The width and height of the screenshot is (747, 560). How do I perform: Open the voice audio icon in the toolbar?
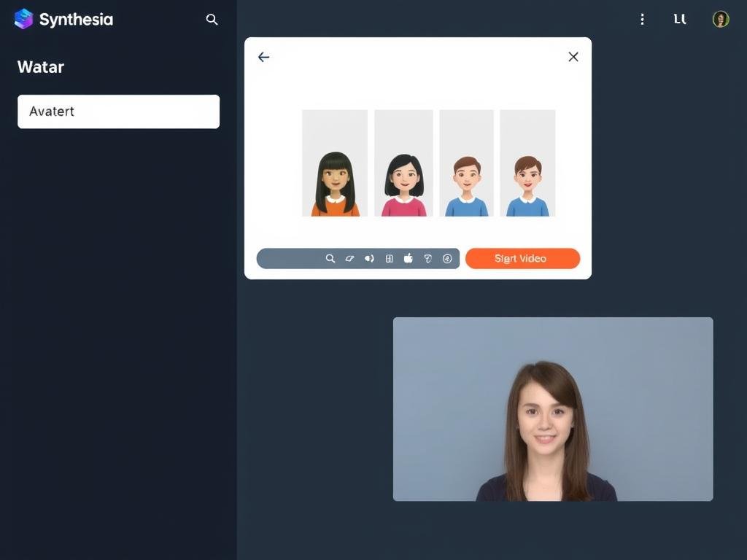369,258
